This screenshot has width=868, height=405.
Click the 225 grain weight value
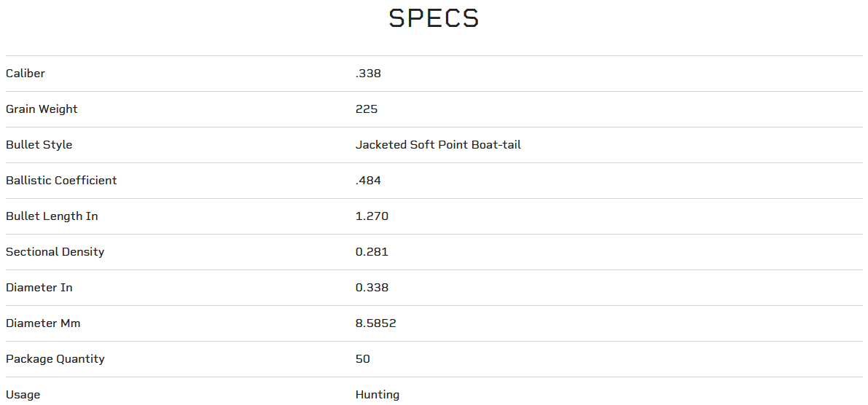(x=367, y=109)
